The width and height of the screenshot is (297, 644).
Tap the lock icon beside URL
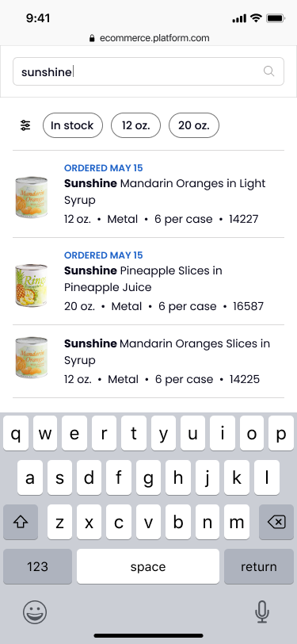(x=92, y=38)
